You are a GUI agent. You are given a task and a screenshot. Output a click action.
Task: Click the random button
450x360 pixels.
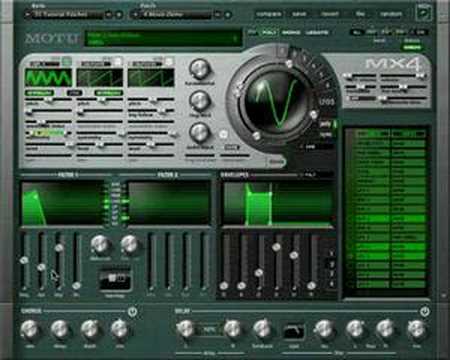pyautogui.click(x=391, y=14)
